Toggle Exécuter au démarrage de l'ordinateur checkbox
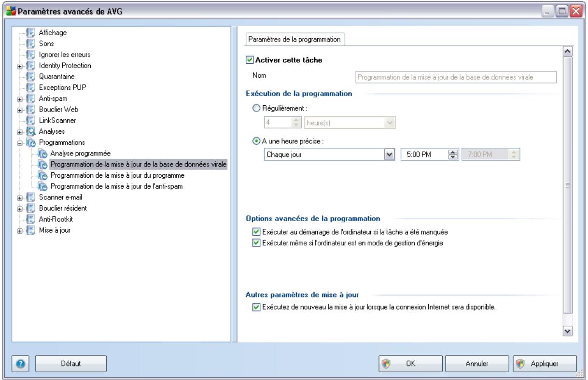Image resolution: width=588 pixels, height=380 pixels. 256,232
